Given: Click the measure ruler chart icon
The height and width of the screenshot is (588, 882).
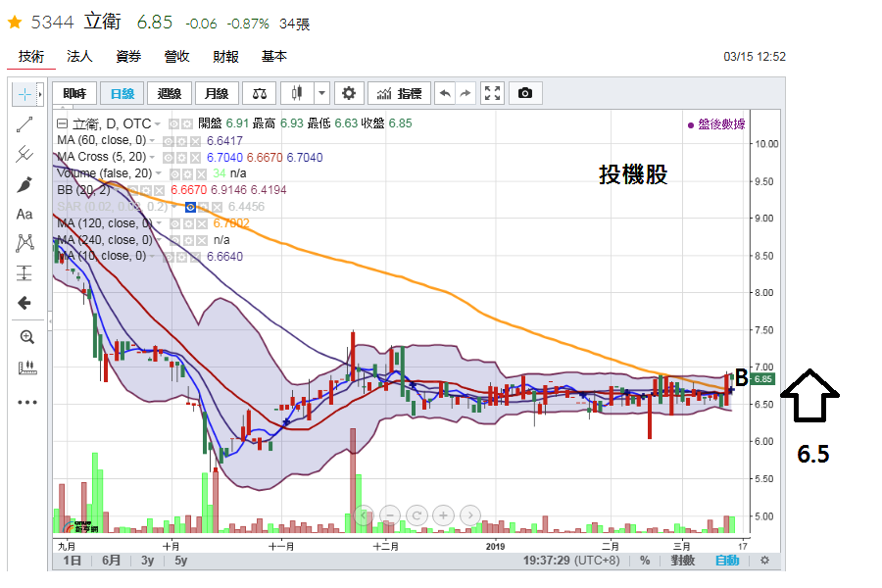Looking at the screenshot, I should 26,368.
